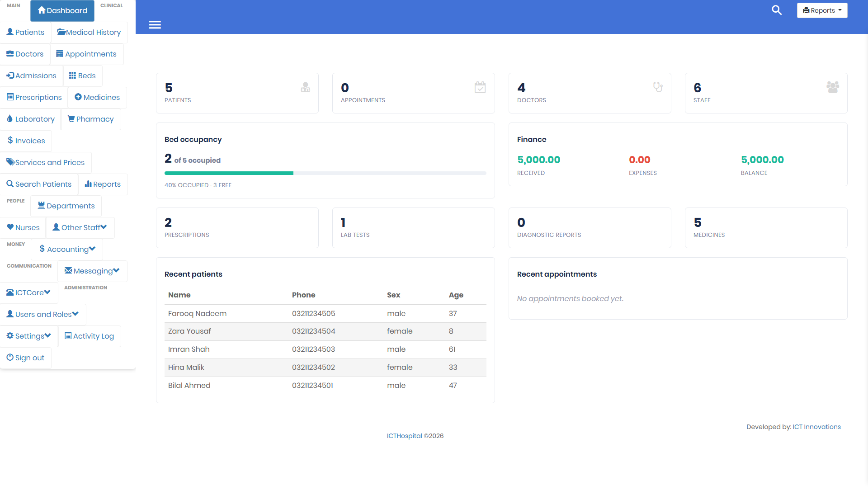868x500 pixels.
Task: Open the Reports dropdown button in header
Action: 822,10
